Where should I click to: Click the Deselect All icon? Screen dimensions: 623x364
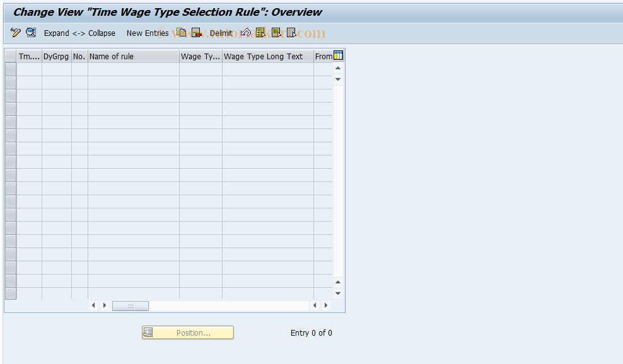pyautogui.click(x=291, y=33)
